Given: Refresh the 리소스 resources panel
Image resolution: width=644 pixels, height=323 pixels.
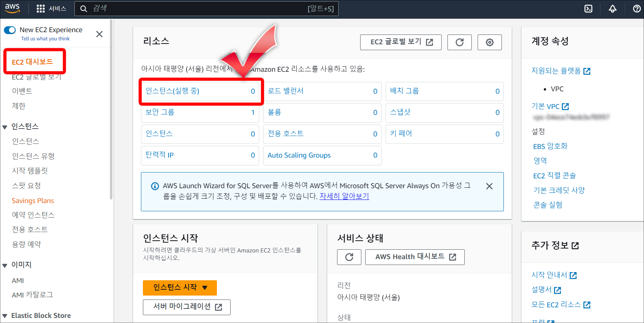Looking at the screenshot, I should coord(460,42).
